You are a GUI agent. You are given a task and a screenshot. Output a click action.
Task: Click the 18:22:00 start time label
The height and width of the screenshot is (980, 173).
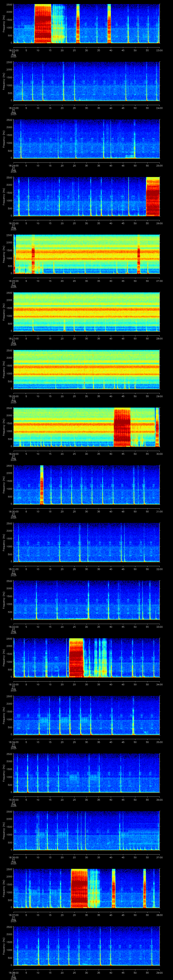click(x=13, y=50)
